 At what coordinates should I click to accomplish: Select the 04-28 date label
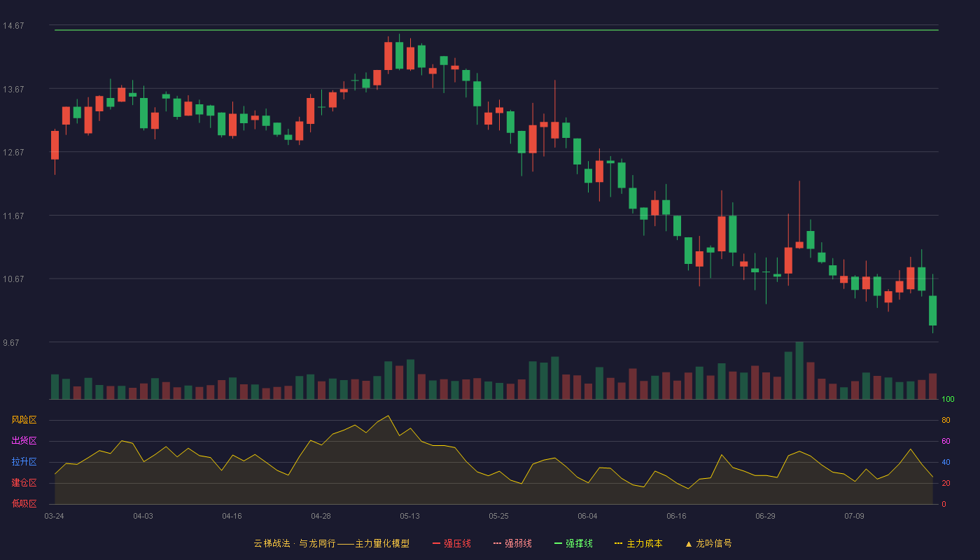click(321, 516)
